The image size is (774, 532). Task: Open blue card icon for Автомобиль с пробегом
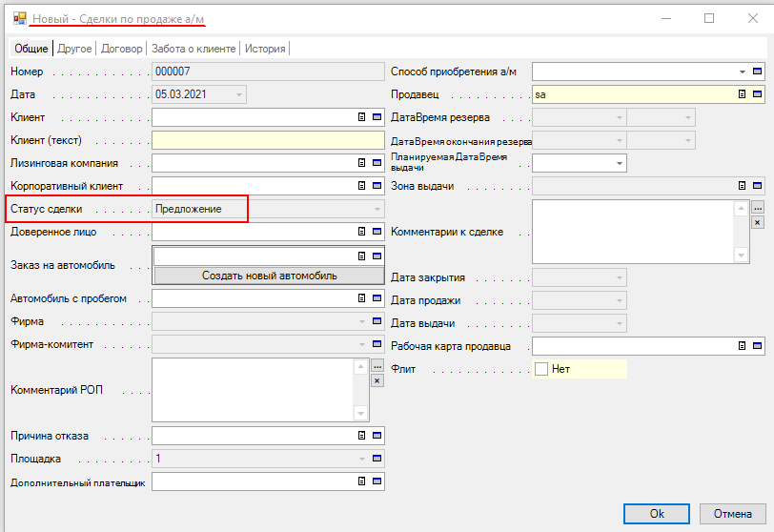click(377, 298)
